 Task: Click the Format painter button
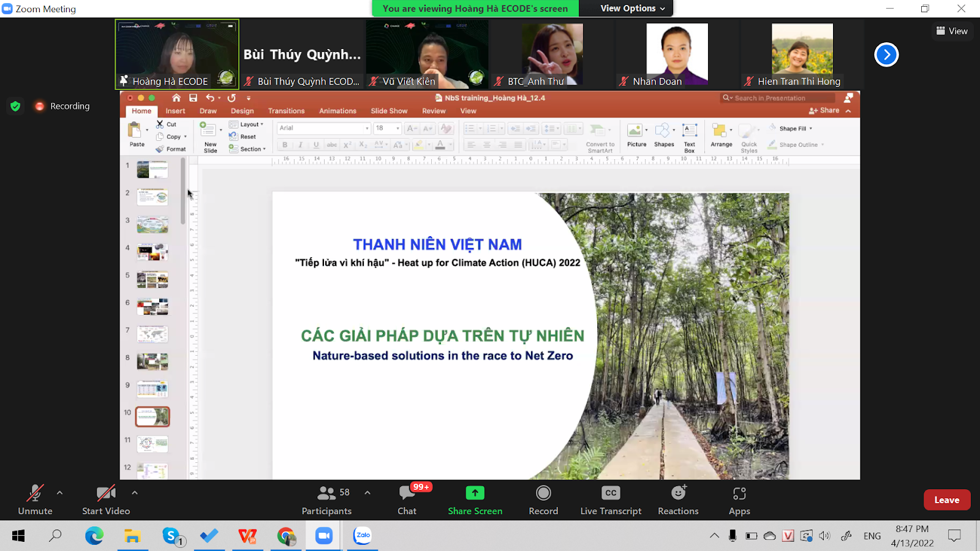tap(170, 149)
